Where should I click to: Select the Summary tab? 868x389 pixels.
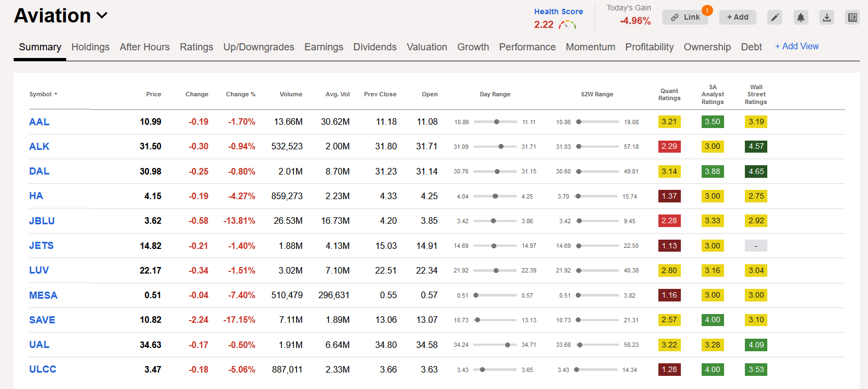pos(40,47)
